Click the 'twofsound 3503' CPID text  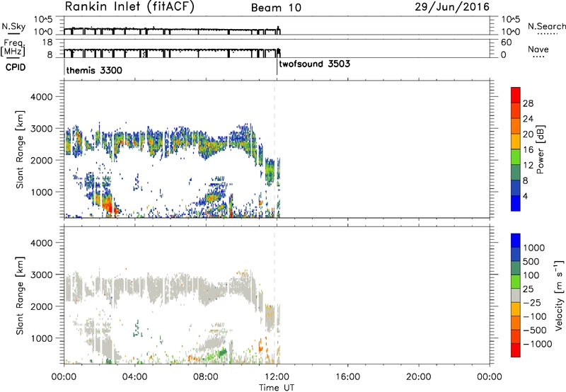(x=314, y=64)
